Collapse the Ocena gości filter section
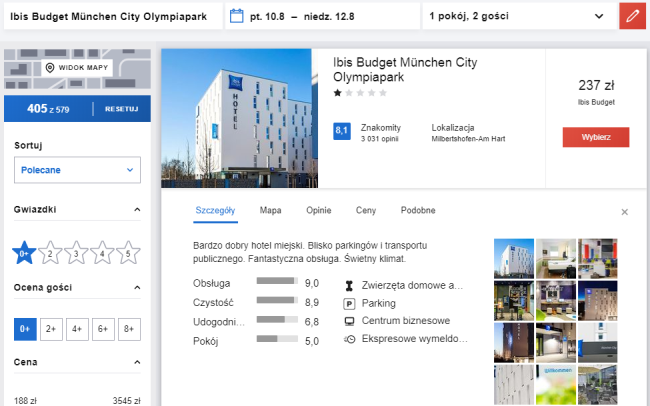Image resolution: width=650 pixels, height=406 pixels. coord(137,288)
